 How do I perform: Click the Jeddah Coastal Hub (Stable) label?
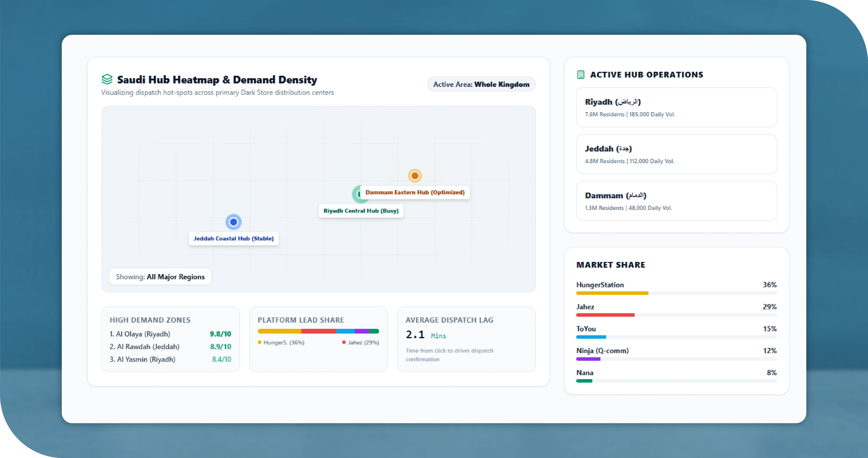point(234,238)
